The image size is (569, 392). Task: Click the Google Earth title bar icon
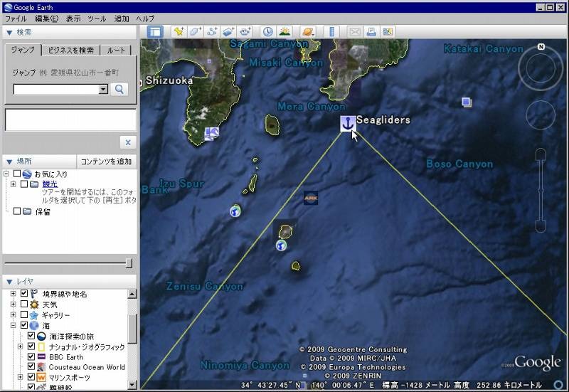8,7
